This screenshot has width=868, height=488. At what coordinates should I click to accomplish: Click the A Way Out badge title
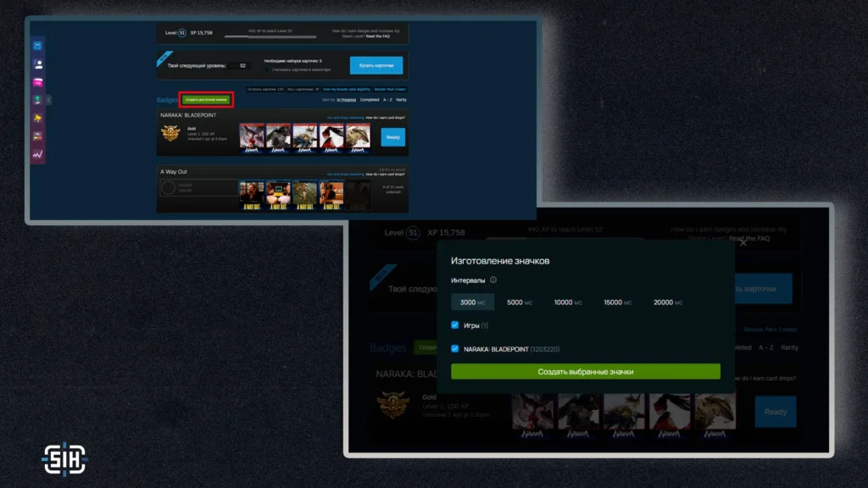click(174, 171)
